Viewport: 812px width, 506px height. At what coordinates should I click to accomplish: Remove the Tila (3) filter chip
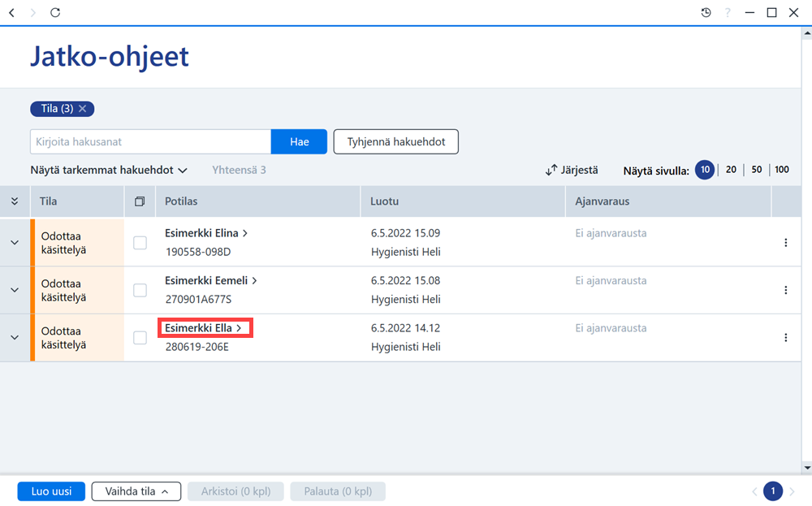coord(82,109)
